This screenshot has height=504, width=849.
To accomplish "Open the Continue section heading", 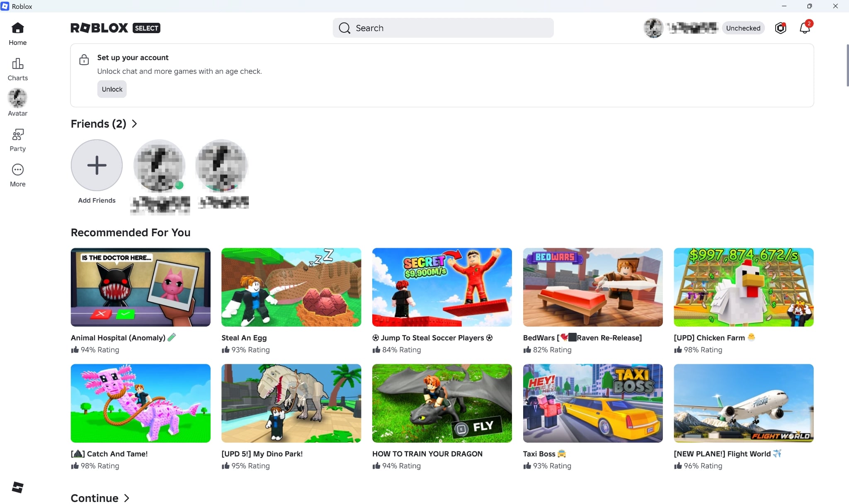I will click(x=95, y=498).
